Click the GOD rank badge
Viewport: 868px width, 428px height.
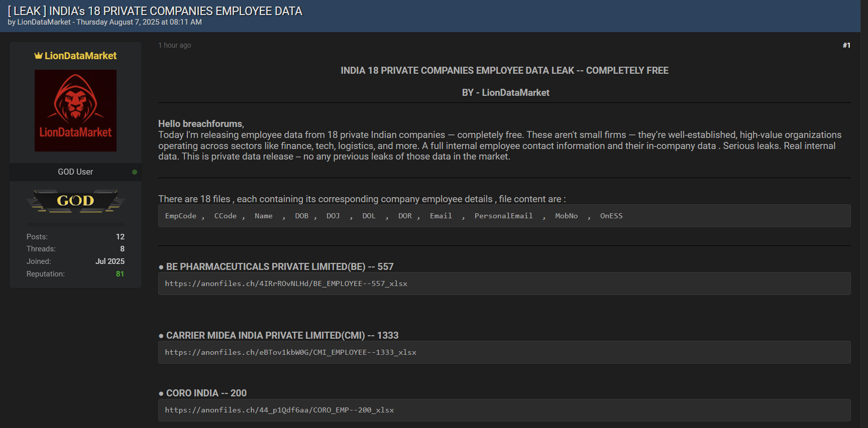point(75,201)
